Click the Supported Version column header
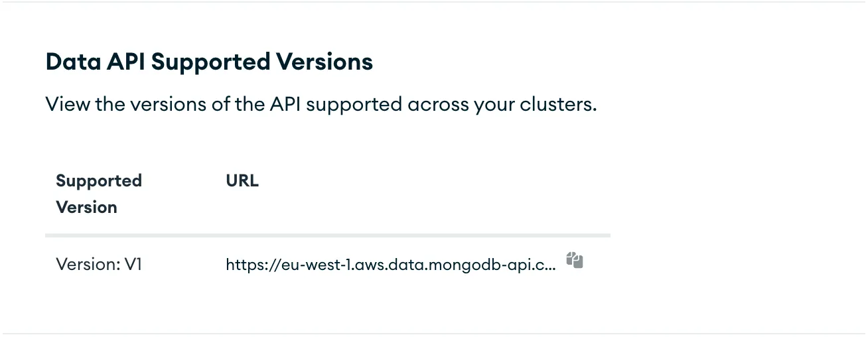Viewport: 868px width, 337px height. pos(99,194)
